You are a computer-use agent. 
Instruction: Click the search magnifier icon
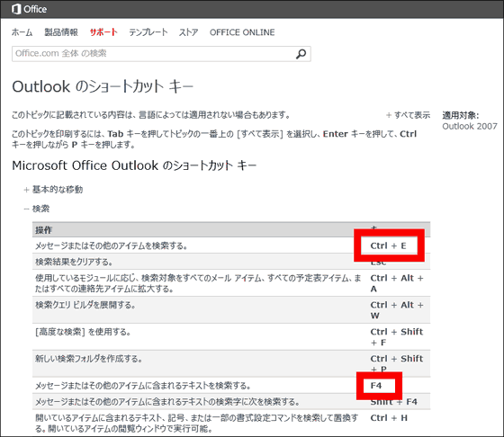coord(301,54)
